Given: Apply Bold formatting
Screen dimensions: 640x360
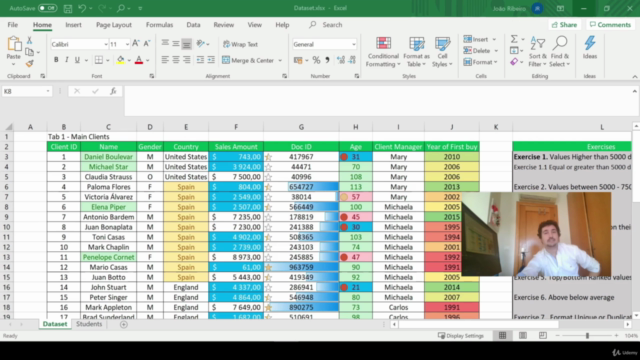Looking at the screenshot, I should point(56,60).
